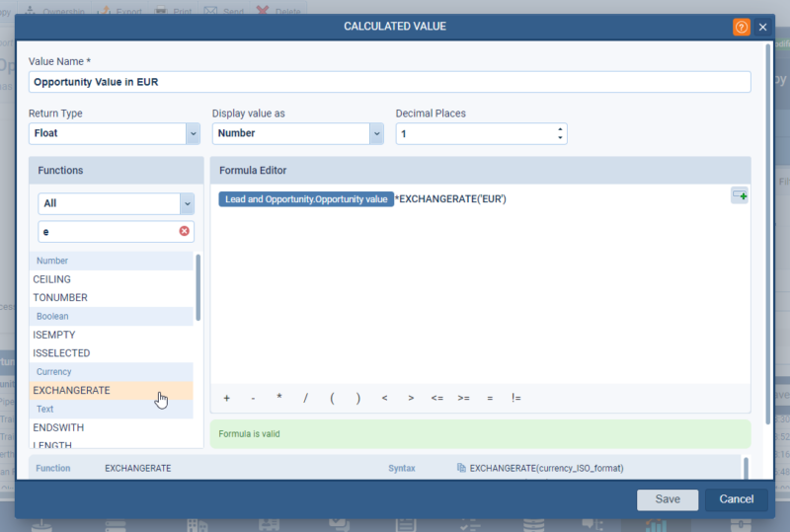The width and height of the screenshot is (790, 532).
Task: Insert the equals operator
Action: 490,398
